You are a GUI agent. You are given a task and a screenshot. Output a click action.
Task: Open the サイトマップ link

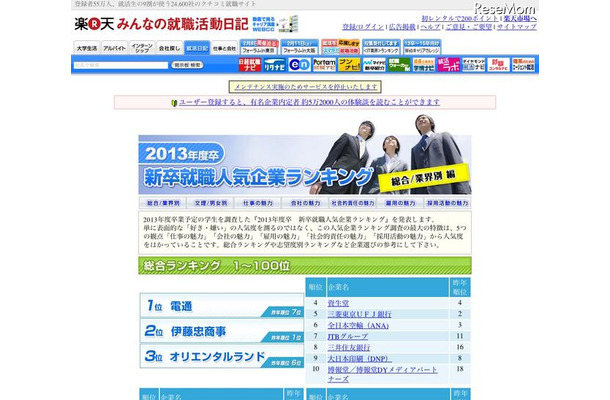[x=517, y=27]
